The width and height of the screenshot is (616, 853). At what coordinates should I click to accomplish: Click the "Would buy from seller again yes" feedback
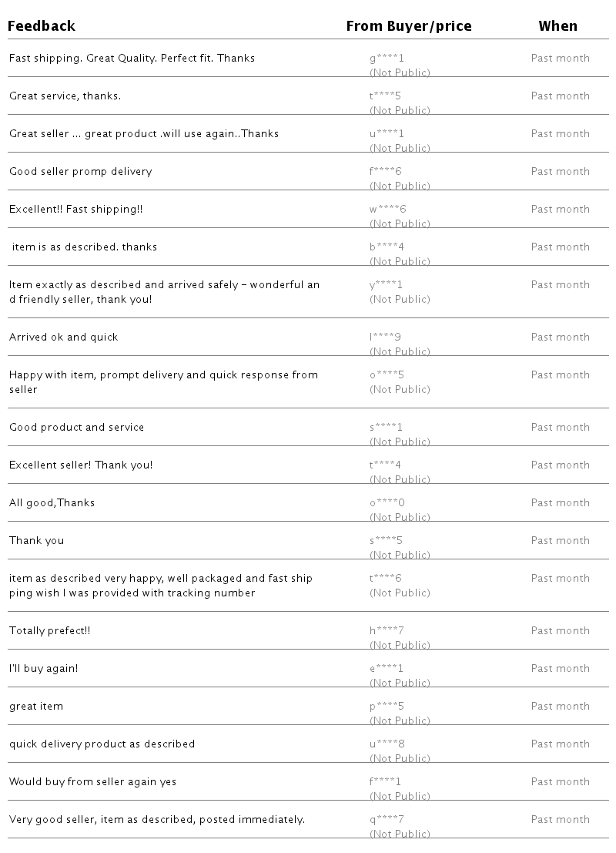[x=92, y=782]
